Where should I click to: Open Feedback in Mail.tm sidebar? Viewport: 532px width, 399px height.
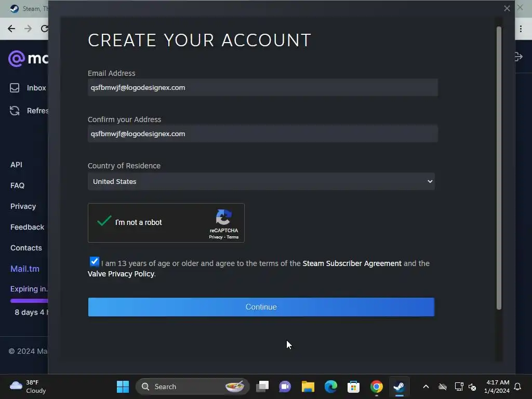[27, 227]
